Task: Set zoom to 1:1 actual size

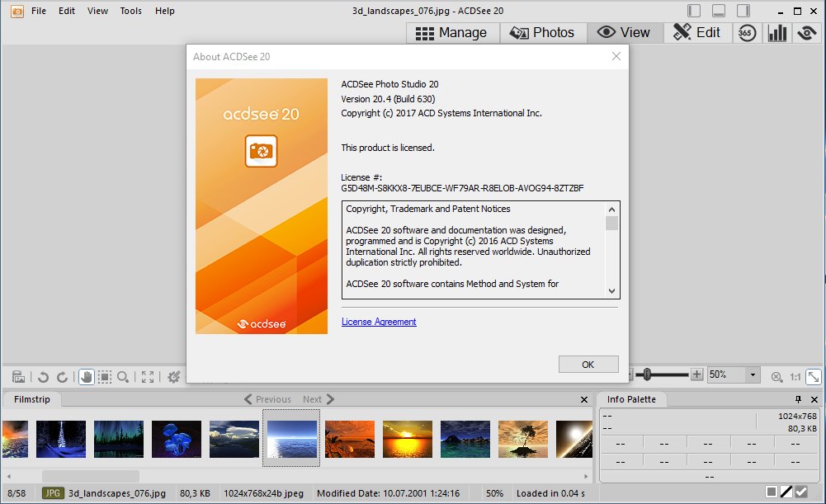Action: [795, 376]
